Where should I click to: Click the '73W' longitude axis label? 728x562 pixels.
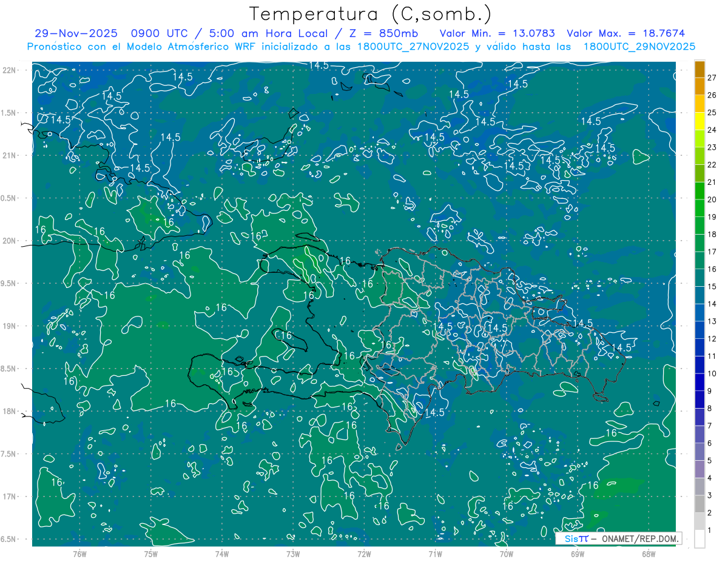[293, 554]
